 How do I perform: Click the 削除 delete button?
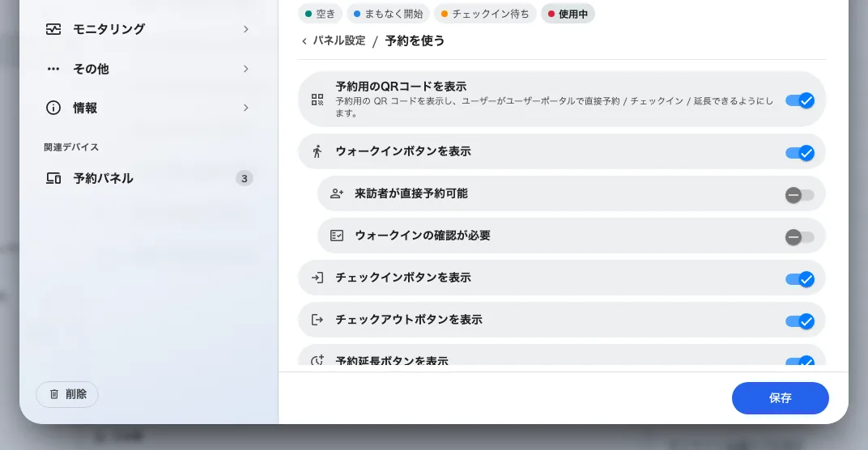[67, 394]
